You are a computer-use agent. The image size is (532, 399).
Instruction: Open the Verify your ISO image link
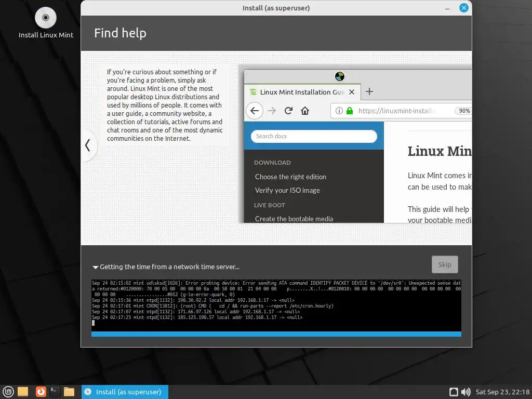(287, 190)
